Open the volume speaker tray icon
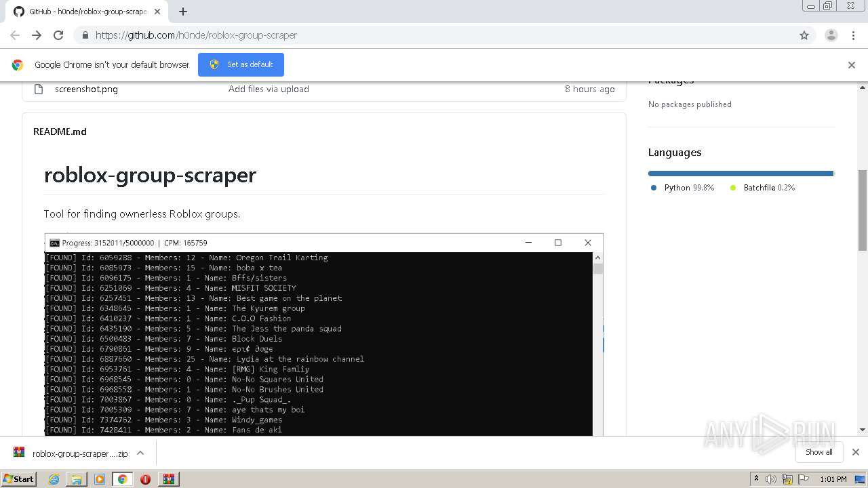Screen dimensions: 868x488 (x=771, y=479)
